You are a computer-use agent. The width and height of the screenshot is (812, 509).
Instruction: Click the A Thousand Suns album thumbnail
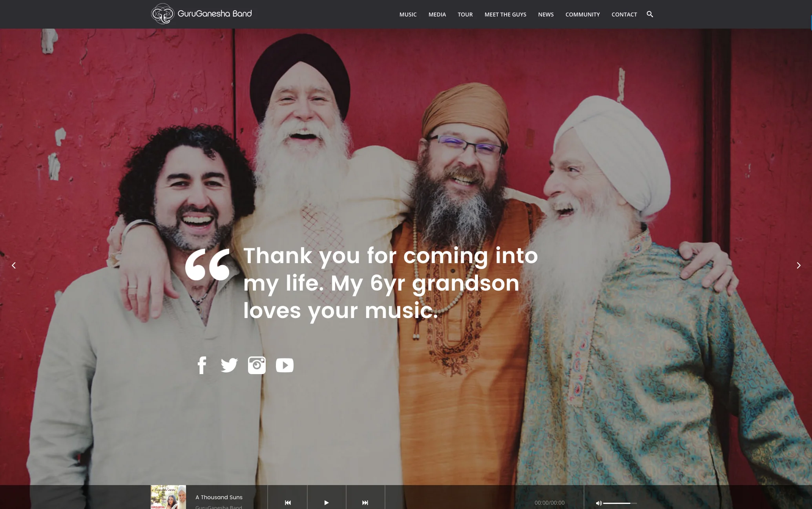point(168,497)
